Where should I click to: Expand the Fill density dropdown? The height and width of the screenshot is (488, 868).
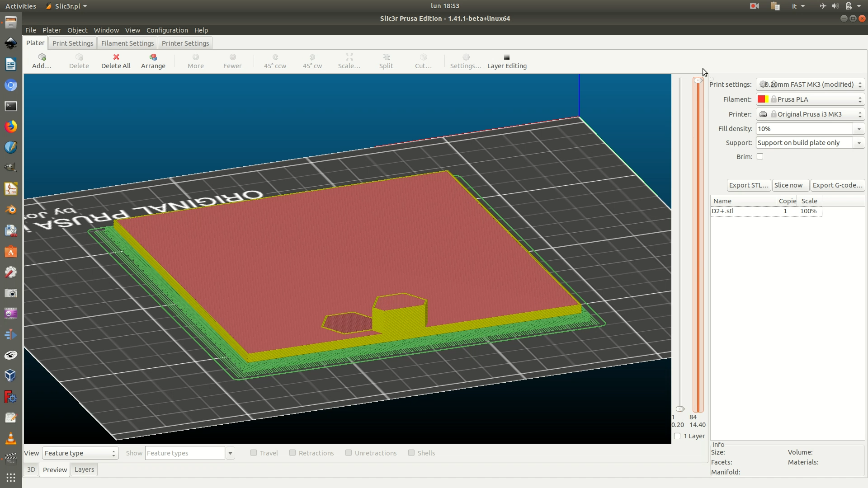click(x=859, y=129)
